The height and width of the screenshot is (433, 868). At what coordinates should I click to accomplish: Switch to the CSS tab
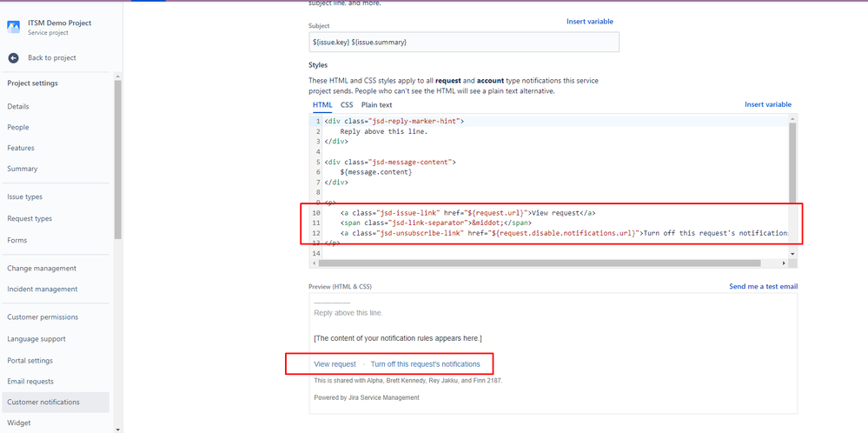(x=347, y=104)
